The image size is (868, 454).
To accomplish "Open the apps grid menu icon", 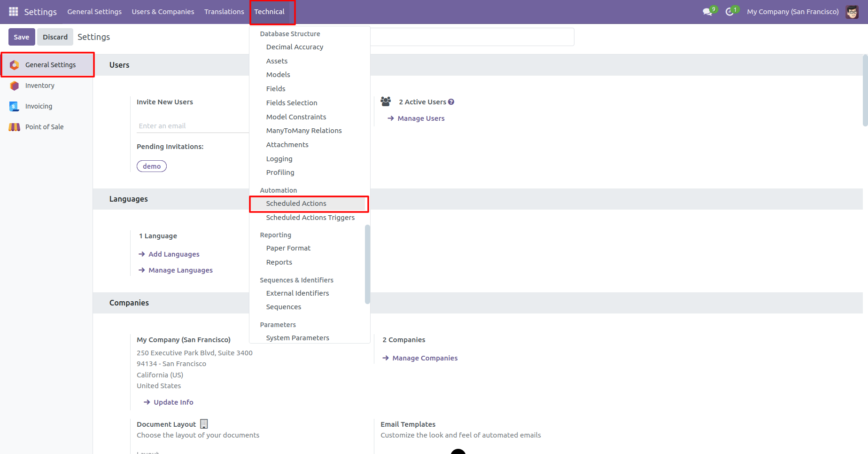I will click(x=14, y=11).
